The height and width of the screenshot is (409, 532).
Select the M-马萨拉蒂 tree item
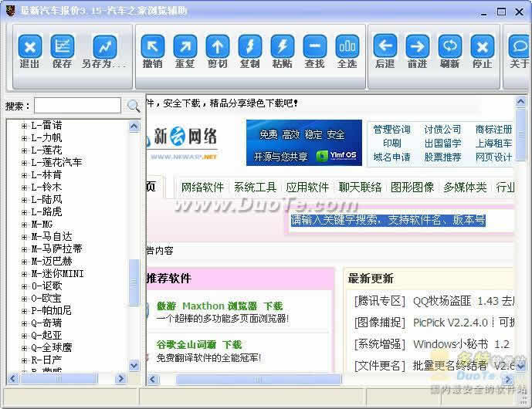[x=56, y=249]
